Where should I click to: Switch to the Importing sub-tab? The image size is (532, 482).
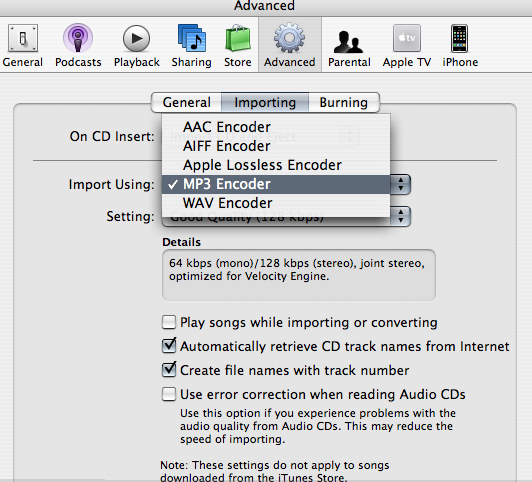tap(265, 102)
